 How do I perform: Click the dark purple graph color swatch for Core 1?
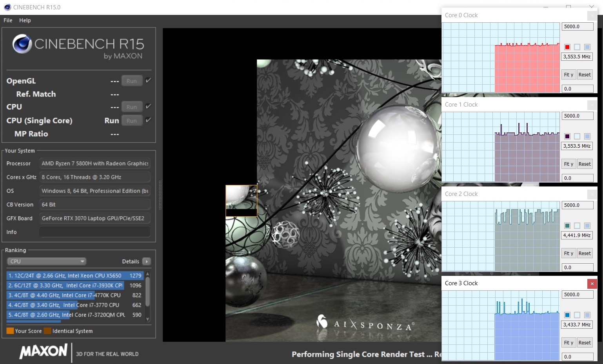point(567,136)
